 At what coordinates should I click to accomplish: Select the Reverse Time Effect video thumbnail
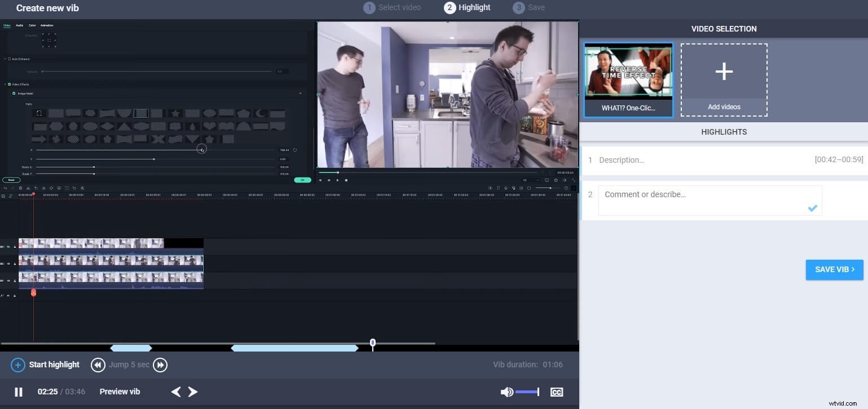tap(628, 80)
